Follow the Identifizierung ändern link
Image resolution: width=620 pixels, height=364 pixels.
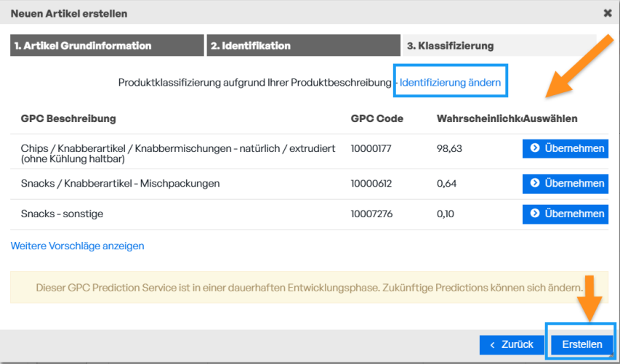point(450,83)
